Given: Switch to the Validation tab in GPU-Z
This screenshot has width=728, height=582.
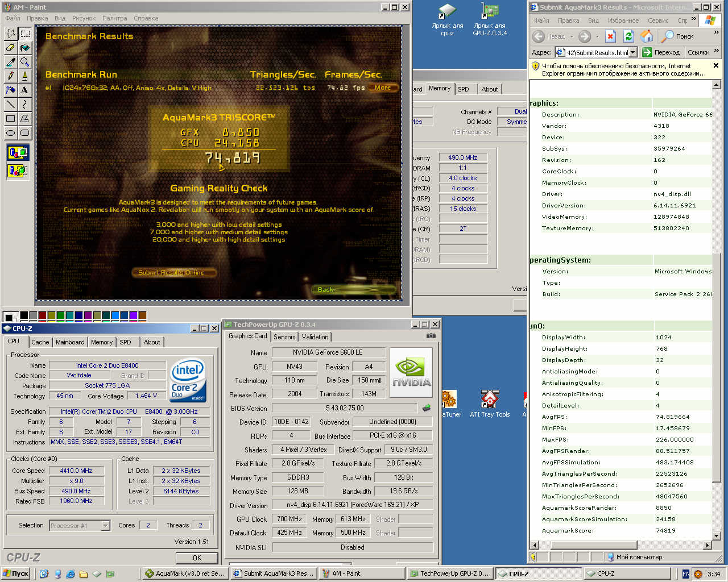Looking at the screenshot, I should pos(315,337).
